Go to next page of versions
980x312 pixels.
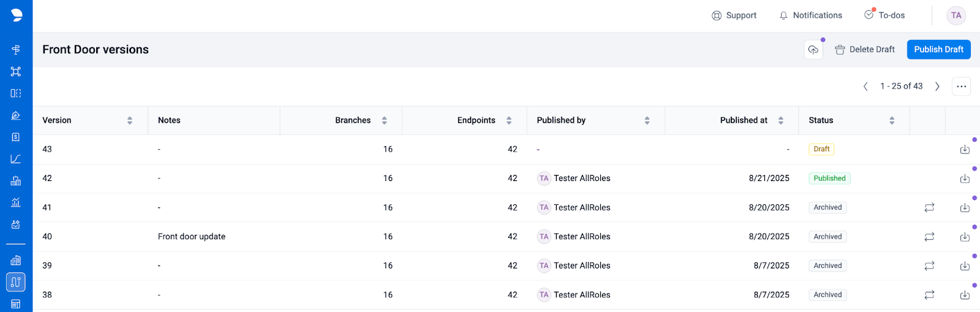pos(937,86)
